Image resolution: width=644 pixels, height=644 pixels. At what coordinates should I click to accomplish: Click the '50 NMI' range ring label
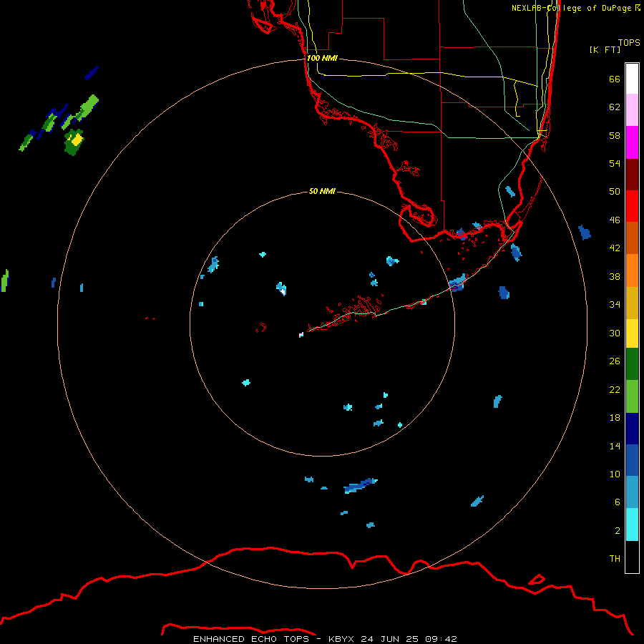[x=322, y=191]
